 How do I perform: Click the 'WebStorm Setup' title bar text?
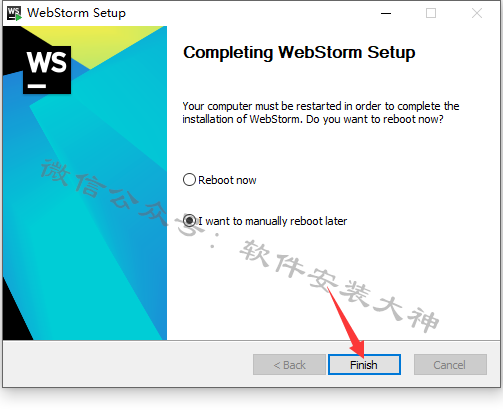[x=76, y=13]
